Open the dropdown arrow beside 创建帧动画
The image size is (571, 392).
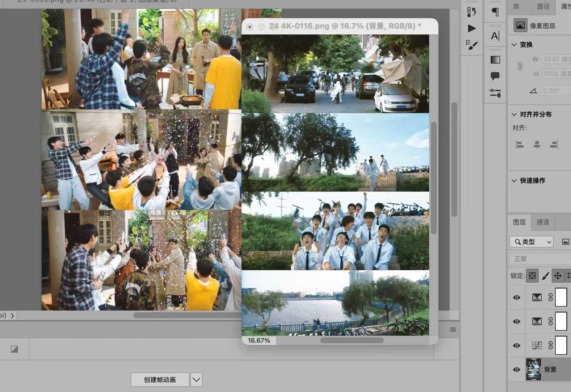point(196,380)
